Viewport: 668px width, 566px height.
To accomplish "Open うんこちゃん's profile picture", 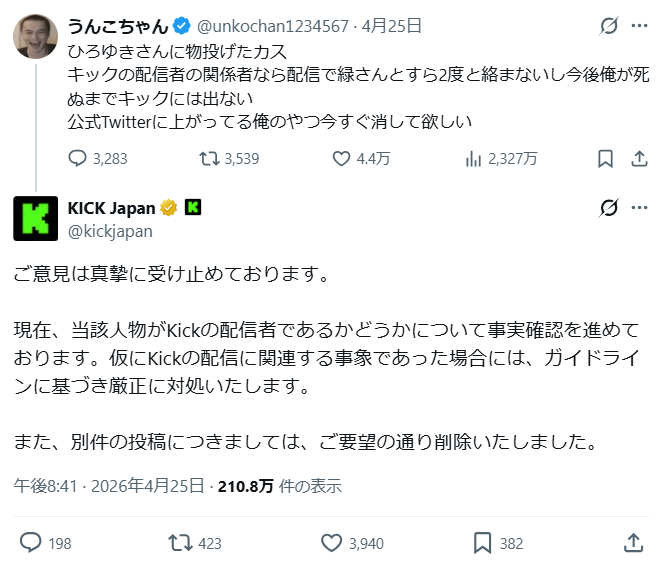I will [x=35, y=36].
